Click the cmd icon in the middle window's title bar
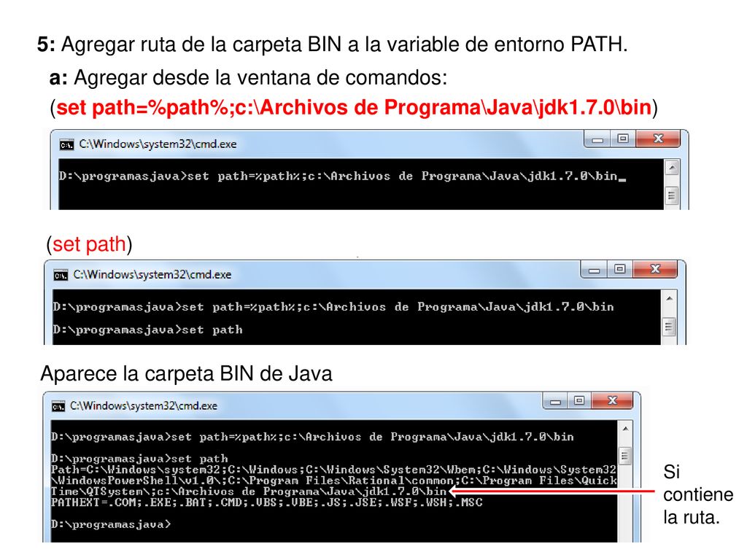This screenshot has width=747, height=560. (61, 275)
